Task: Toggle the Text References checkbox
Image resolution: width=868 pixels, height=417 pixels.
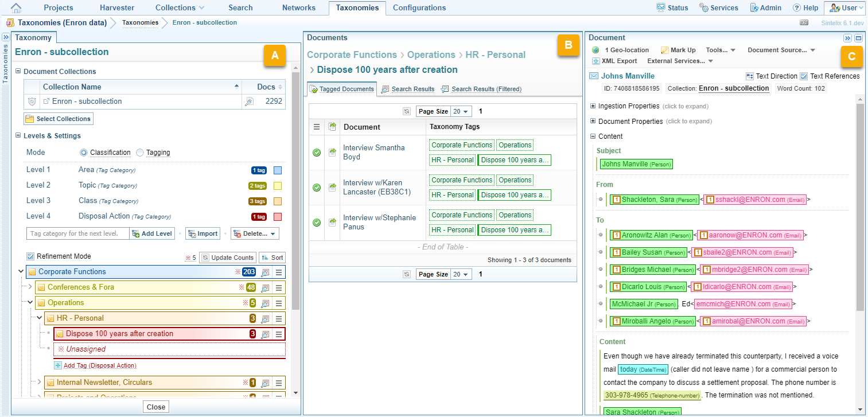Action: click(x=804, y=76)
